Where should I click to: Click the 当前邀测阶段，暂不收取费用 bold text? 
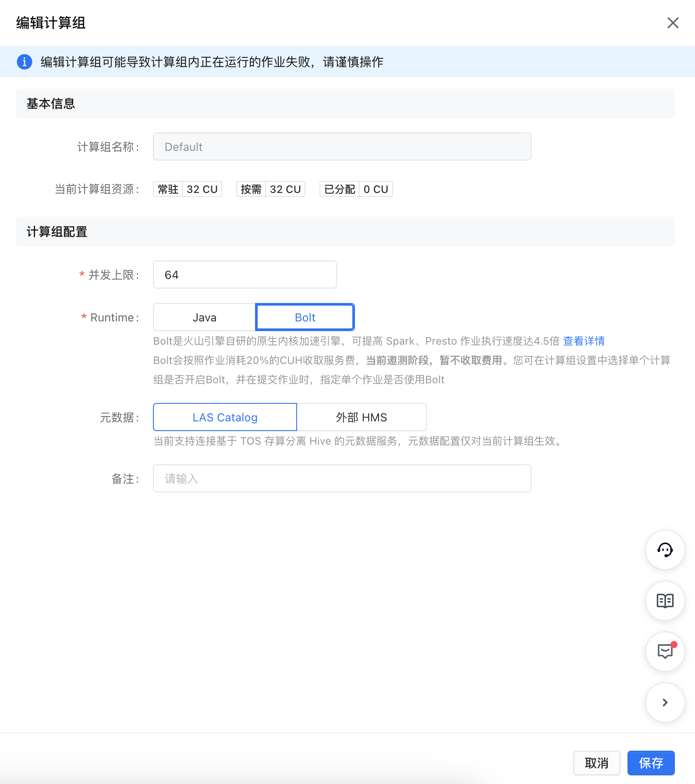(x=434, y=360)
